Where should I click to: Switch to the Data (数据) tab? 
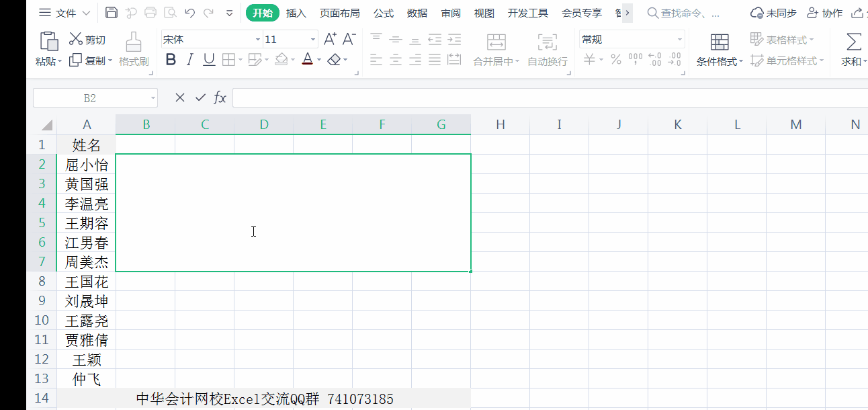pyautogui.click(x=417, y=13)
